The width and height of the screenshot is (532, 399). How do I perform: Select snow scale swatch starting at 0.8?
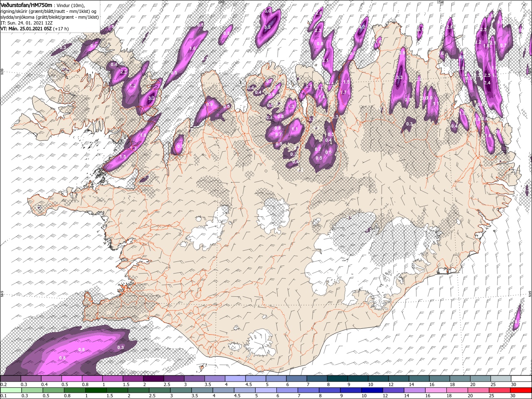pyautogui.click(x=92, y=379)
